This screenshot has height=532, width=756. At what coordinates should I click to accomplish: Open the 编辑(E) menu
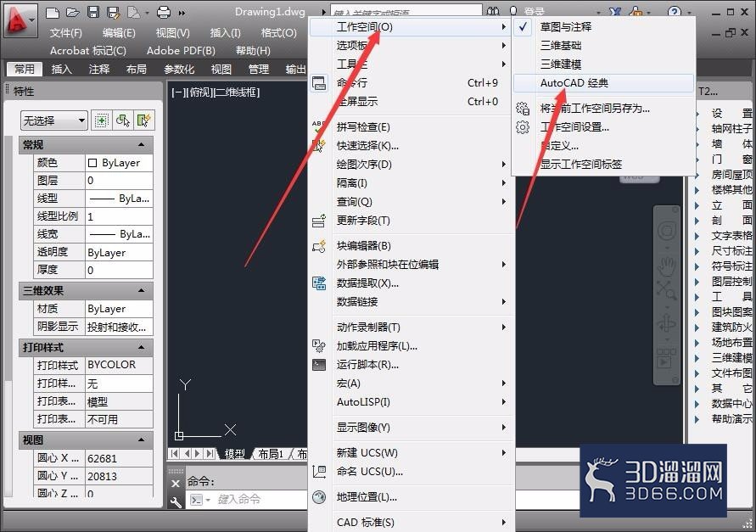[119, 33]
